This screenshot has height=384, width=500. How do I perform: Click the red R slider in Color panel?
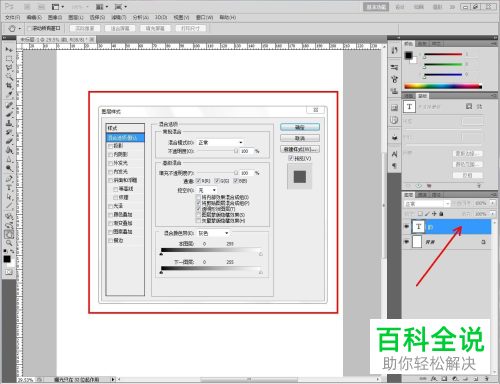click(x=443, y=54)
